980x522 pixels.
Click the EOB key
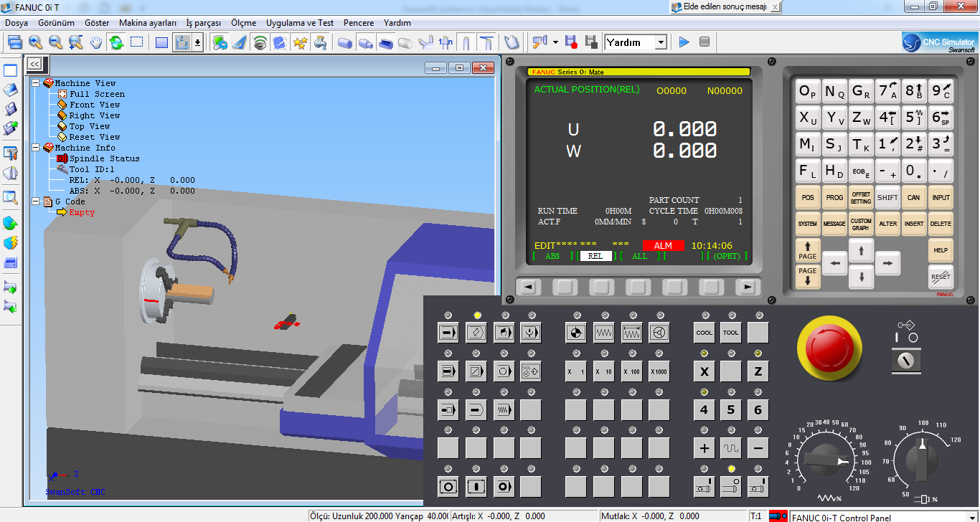(861, 171)
